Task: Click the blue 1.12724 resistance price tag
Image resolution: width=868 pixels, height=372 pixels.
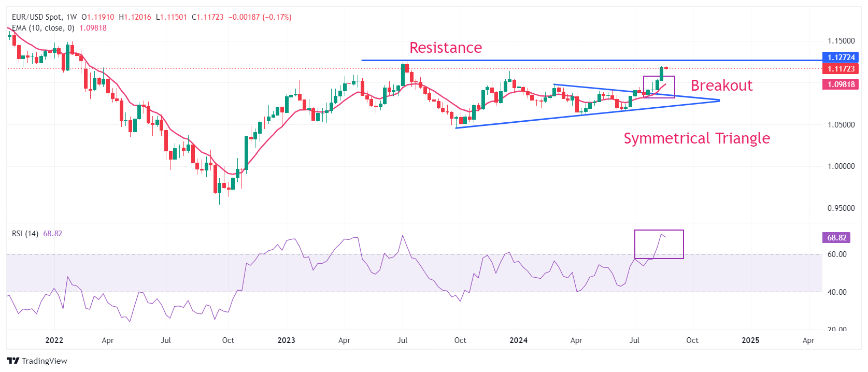Action: tap(841, 58)
